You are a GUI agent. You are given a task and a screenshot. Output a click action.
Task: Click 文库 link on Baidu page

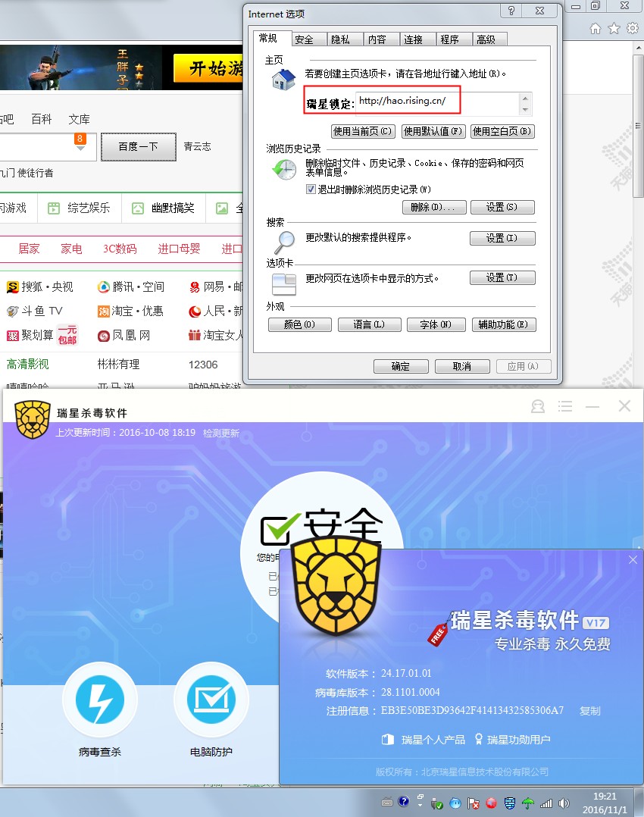point(80,119)
